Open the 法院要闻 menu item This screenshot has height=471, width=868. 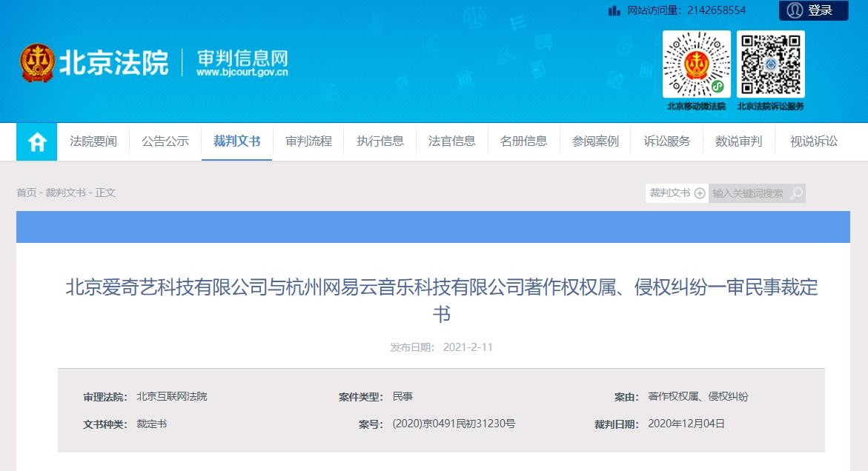93,141
